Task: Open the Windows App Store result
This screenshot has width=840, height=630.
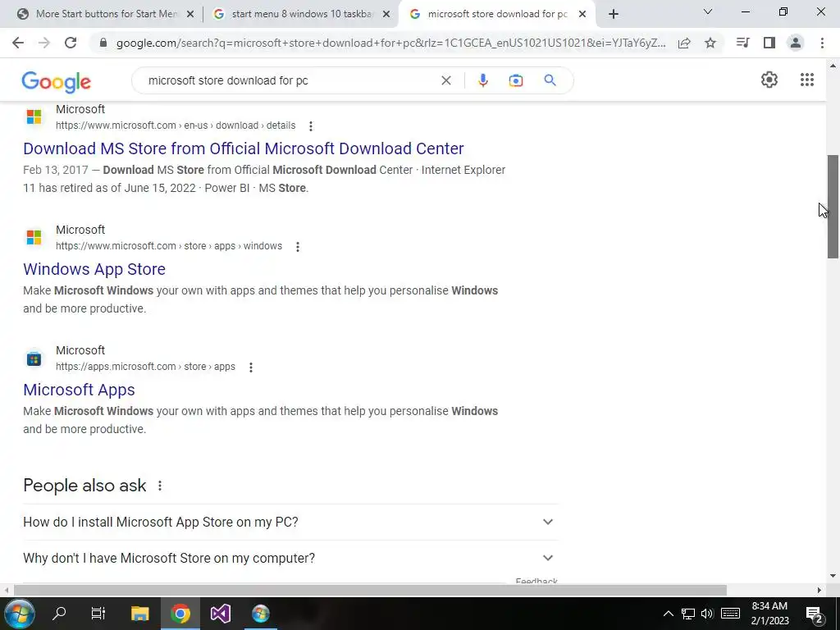Action: tap(94, 269)
